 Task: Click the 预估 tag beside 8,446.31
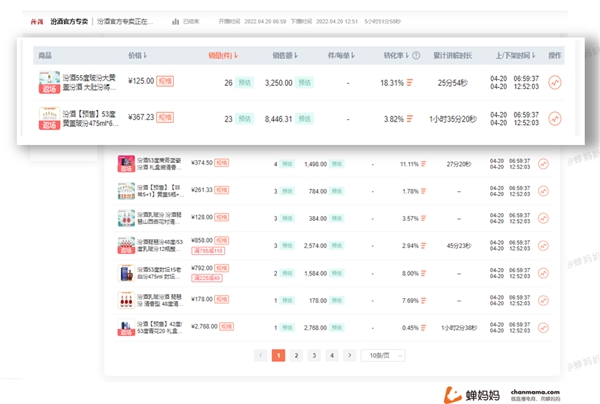(x=305, y=119)
